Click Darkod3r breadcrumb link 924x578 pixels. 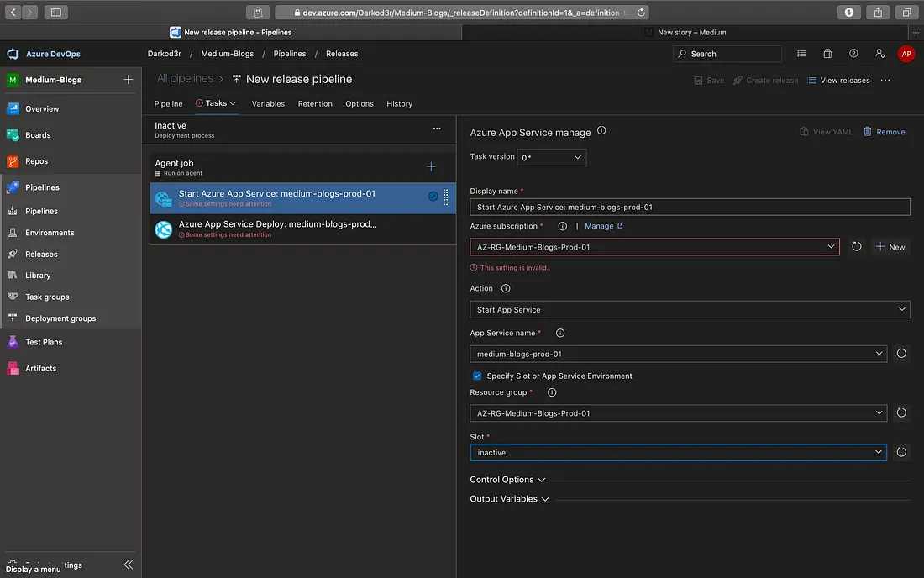164,54
